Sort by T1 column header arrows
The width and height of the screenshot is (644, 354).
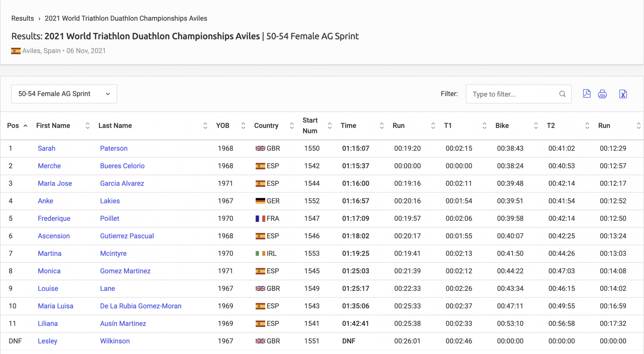pyautogui.click(x=484, y=126)
